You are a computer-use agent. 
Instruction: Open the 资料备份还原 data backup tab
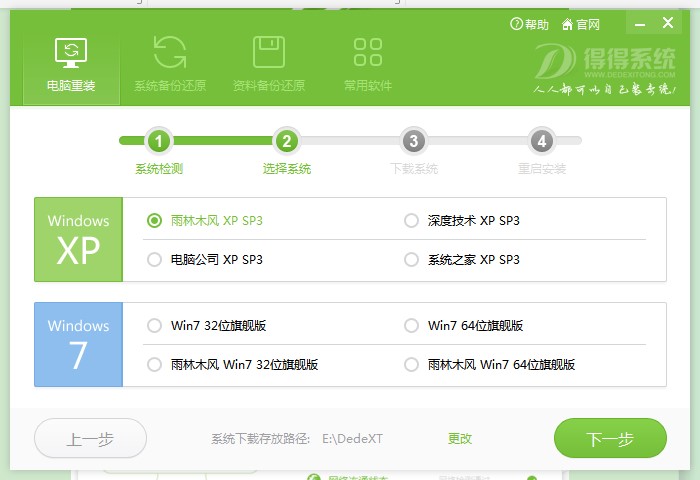click(x=269, y=65)
